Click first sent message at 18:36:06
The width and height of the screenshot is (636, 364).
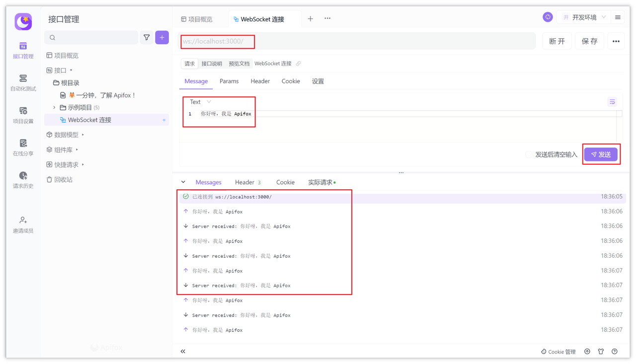click(402, 212)
